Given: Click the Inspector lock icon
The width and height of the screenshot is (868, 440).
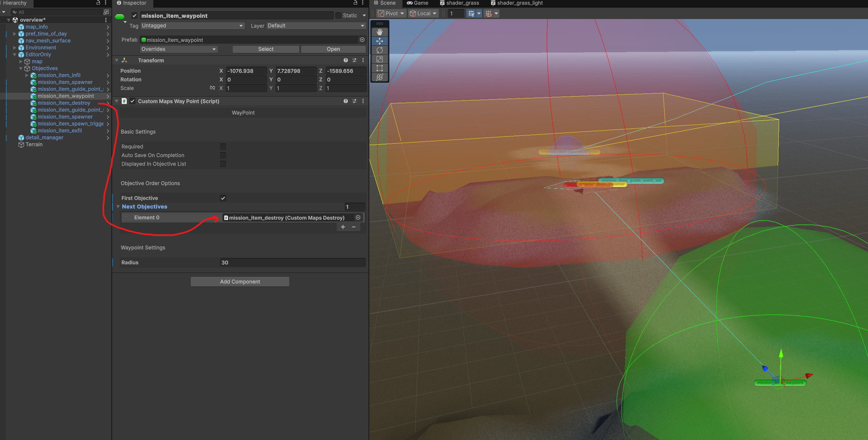Looking at the screenshot, I should [x=355, y=3].
